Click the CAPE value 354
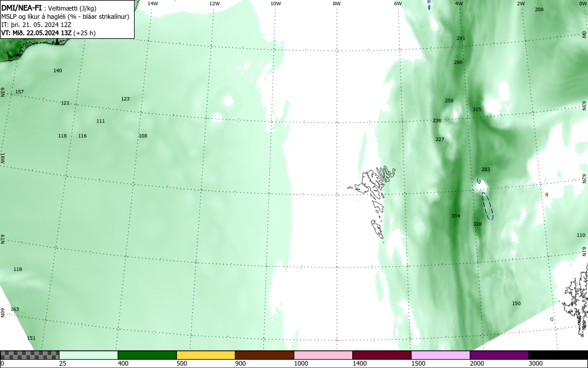 coord(455,216)
